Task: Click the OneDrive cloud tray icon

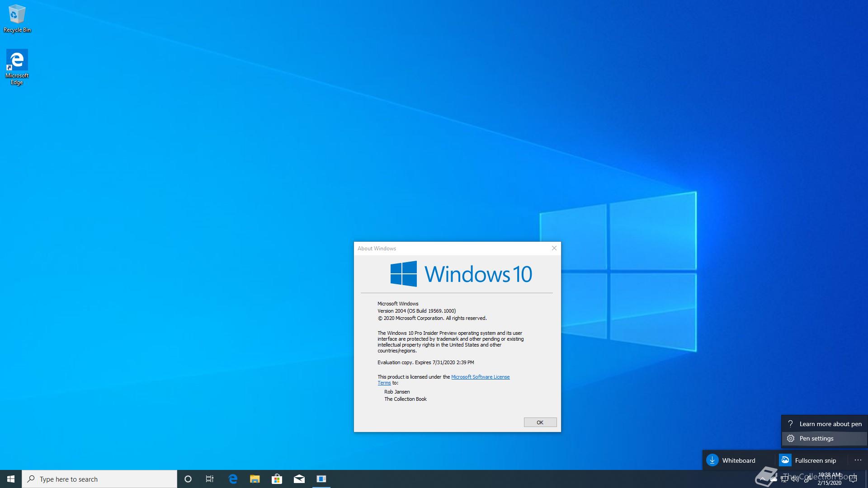Action: click(774, 479)
